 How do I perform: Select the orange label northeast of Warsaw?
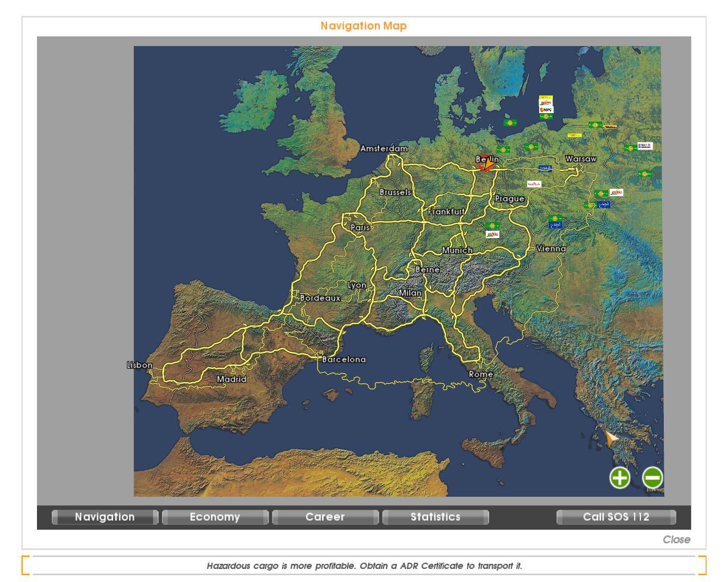click(610, 126)
